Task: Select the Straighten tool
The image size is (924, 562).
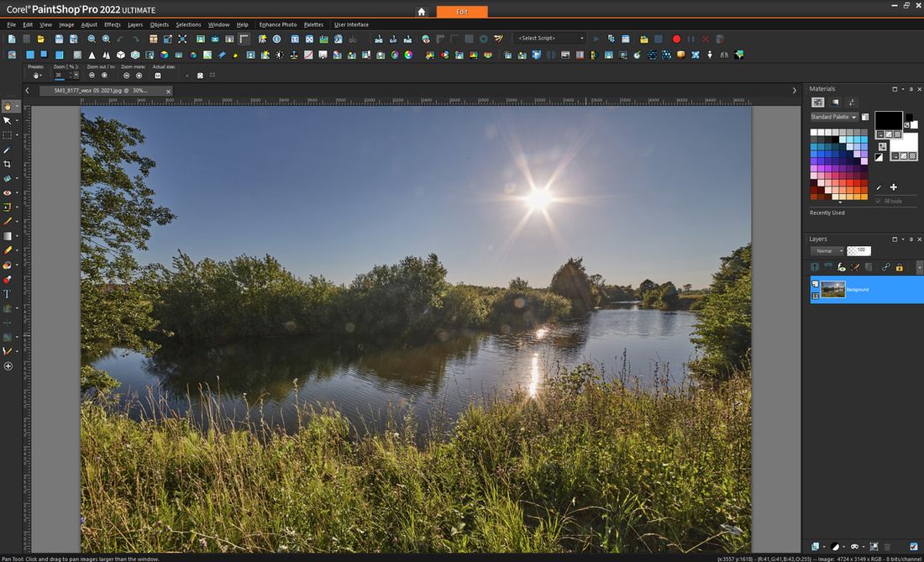Action: 7,178
